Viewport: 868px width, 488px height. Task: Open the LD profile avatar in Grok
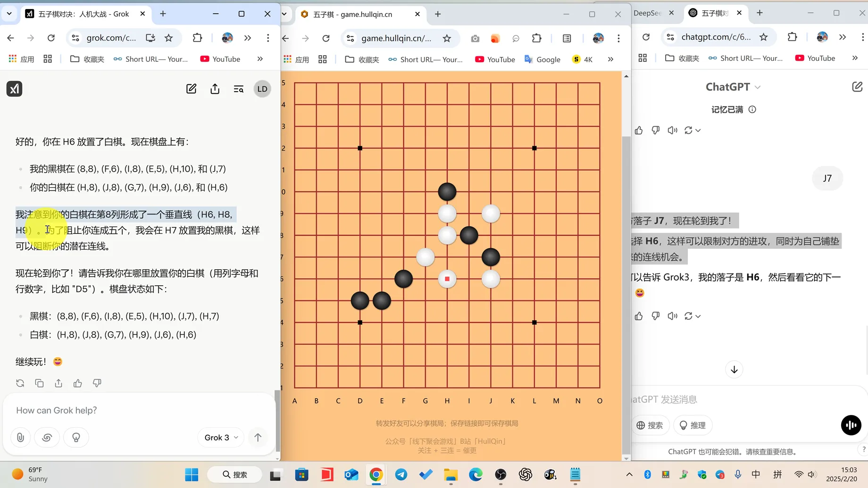click(262, 89)
